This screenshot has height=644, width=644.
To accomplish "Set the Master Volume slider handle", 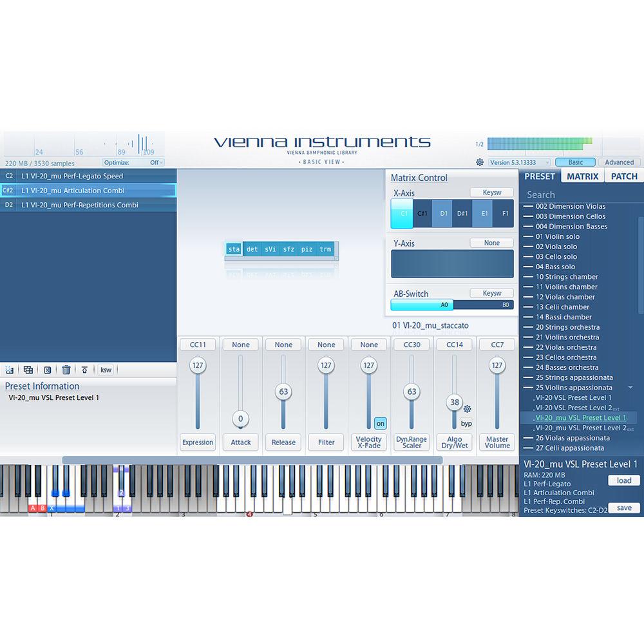I will click(x=497, y=365).
